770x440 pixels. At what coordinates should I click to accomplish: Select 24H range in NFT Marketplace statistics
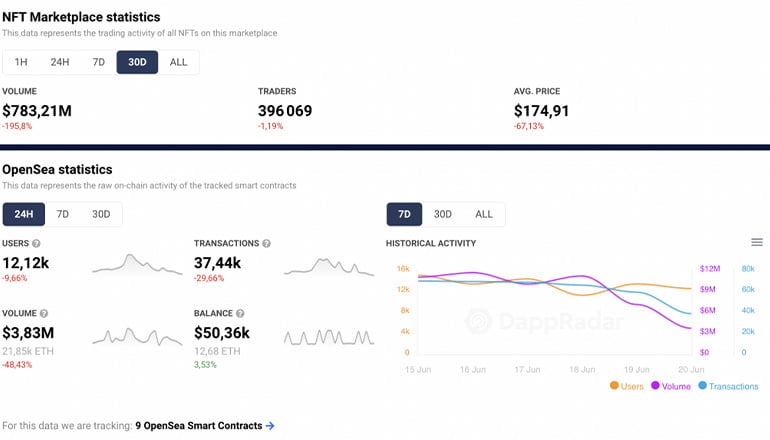point(59,62)
